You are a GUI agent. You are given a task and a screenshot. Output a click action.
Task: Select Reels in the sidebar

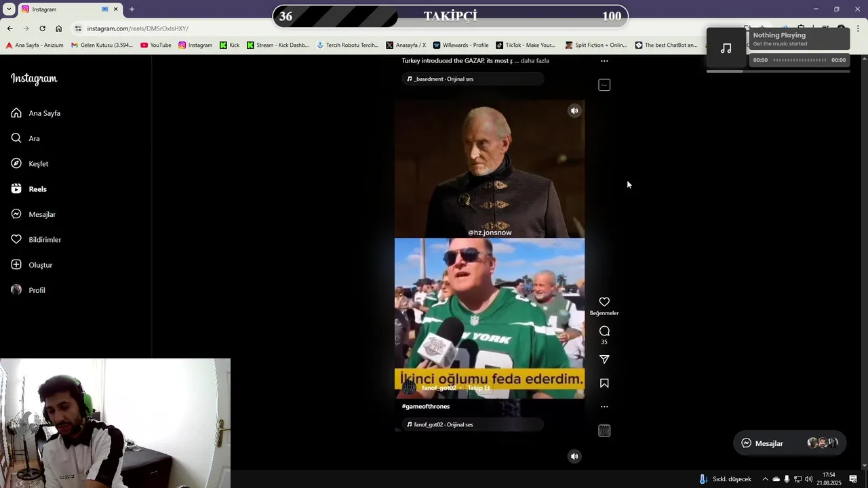[29, 189]
